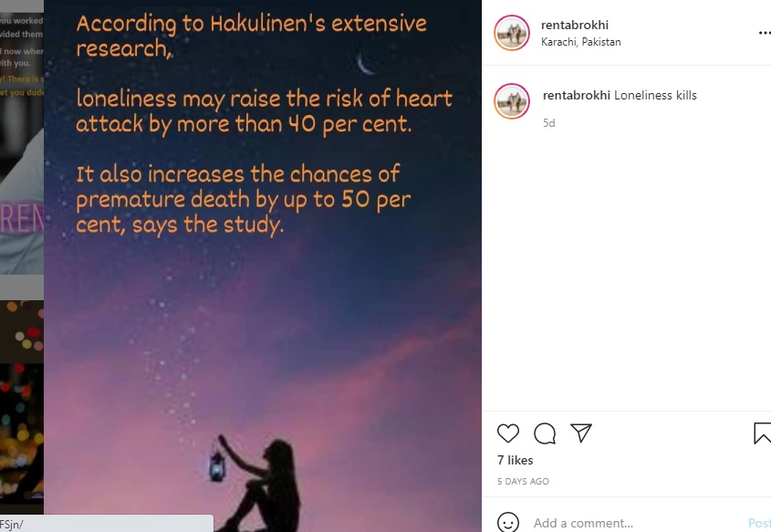Click the avatar beside the Loneliness kills caption
Image resolution: width=771 pixels, height=532 pixels.
(x=512, y=101)
